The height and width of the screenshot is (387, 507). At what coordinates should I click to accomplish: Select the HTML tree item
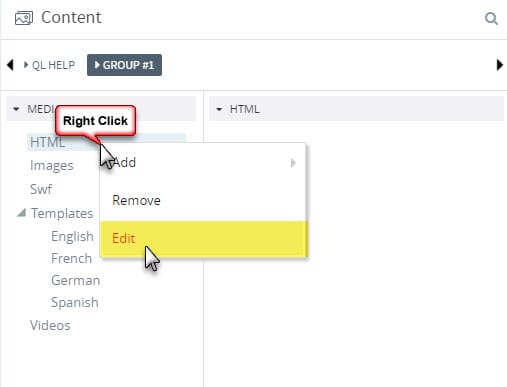coord(47,142)
